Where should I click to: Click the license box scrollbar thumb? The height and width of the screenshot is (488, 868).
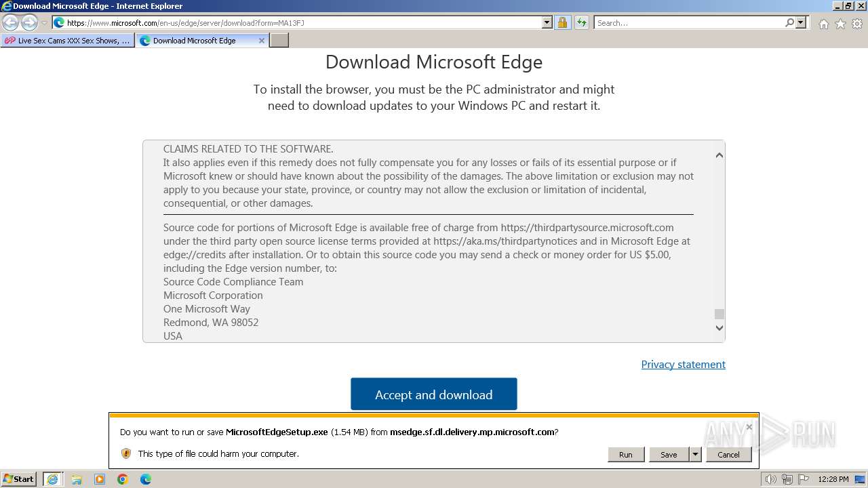pos(719,314)
